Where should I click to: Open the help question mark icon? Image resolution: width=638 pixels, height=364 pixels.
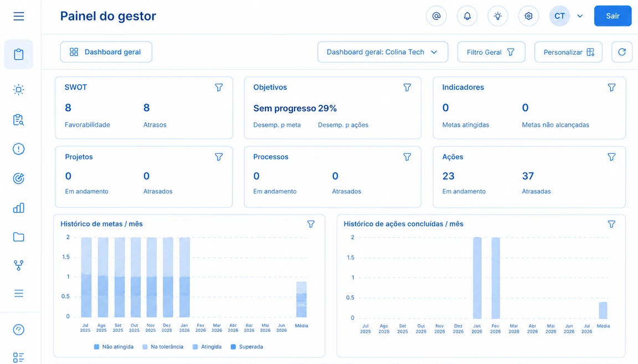click(x=19, y=330)
